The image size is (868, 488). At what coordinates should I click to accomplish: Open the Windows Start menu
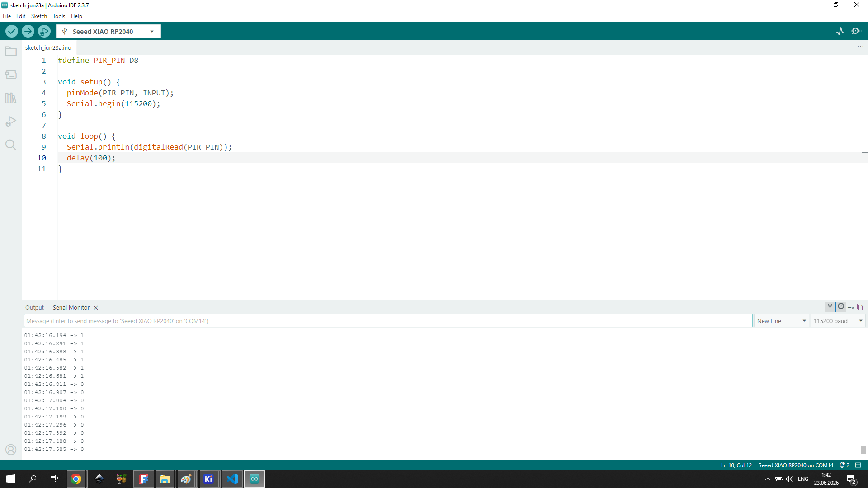(x=11, y=479)
